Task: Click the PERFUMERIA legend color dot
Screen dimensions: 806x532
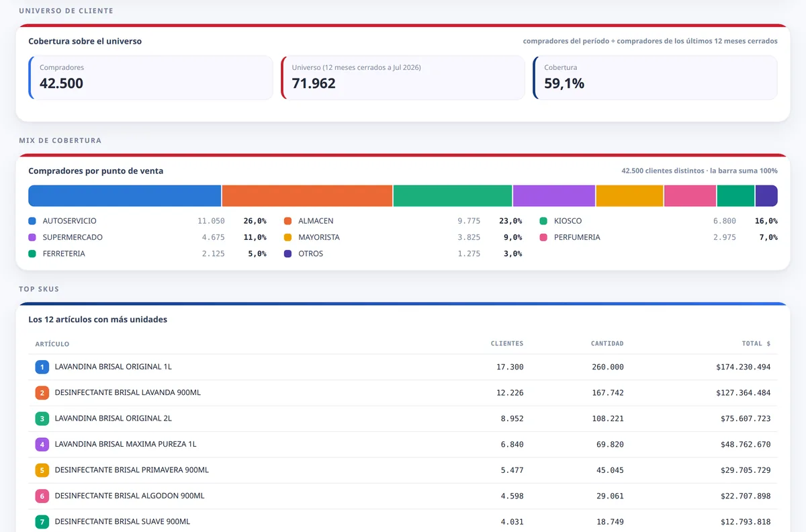Action: coord(543,237)
